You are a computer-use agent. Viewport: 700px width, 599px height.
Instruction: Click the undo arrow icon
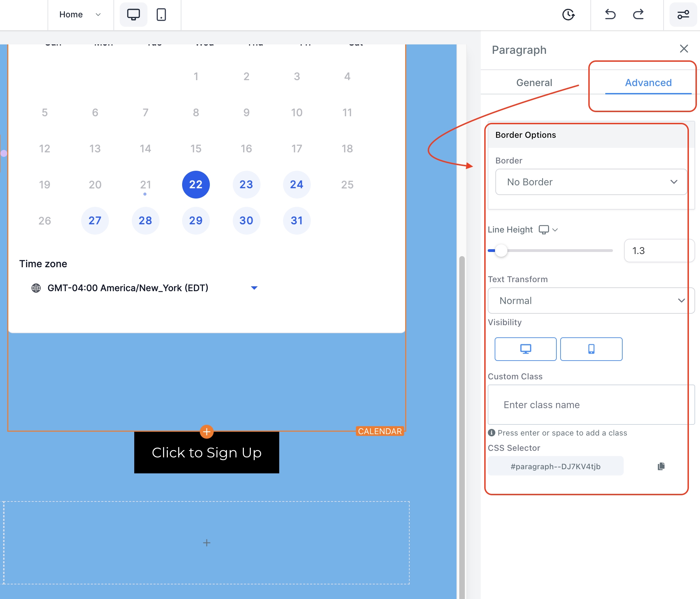point(610,15)
